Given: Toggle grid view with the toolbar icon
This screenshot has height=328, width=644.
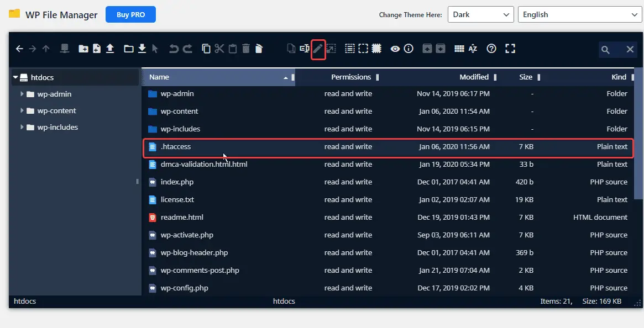Looking at the screenshot, I should [x=459, y=49].
